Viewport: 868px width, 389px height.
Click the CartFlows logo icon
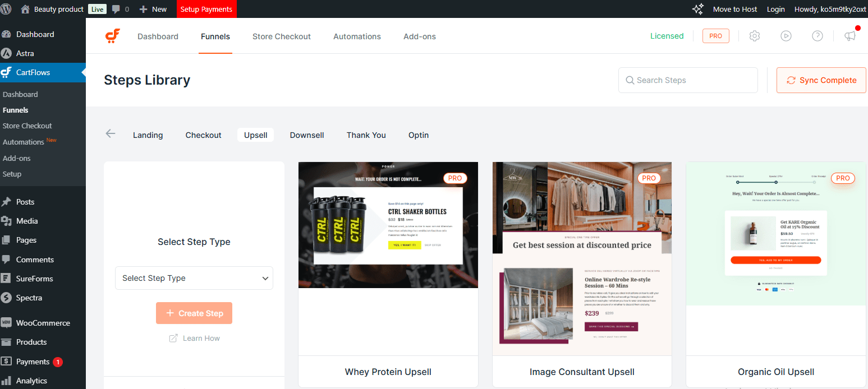112,36
